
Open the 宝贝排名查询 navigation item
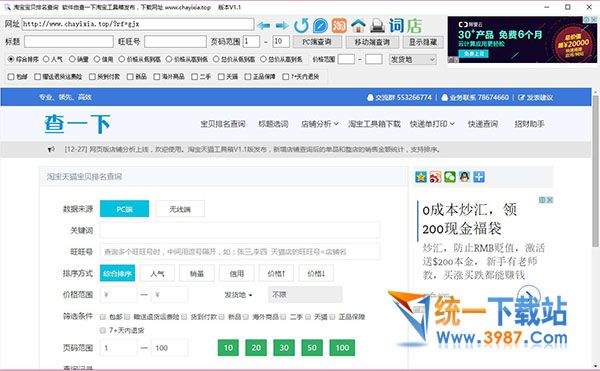223,124
